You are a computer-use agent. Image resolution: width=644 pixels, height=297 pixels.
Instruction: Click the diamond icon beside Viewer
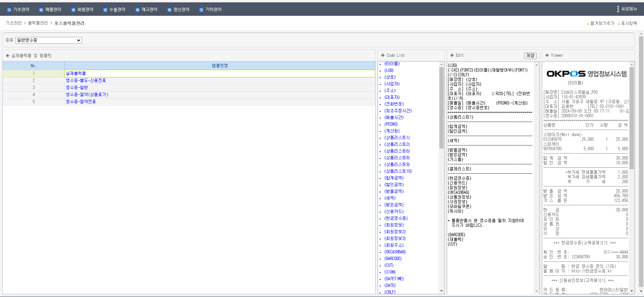click(547, 55)
